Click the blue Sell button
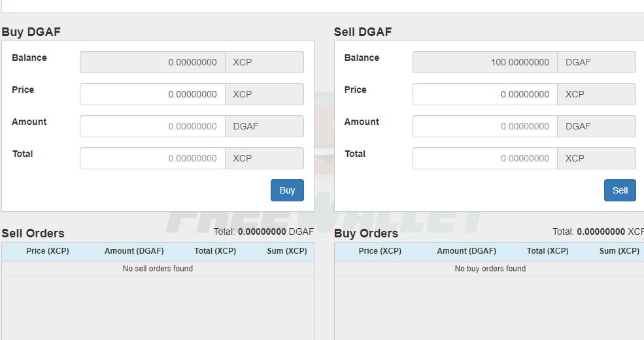Viewport: 644px width, 340px height. [620, 190]
